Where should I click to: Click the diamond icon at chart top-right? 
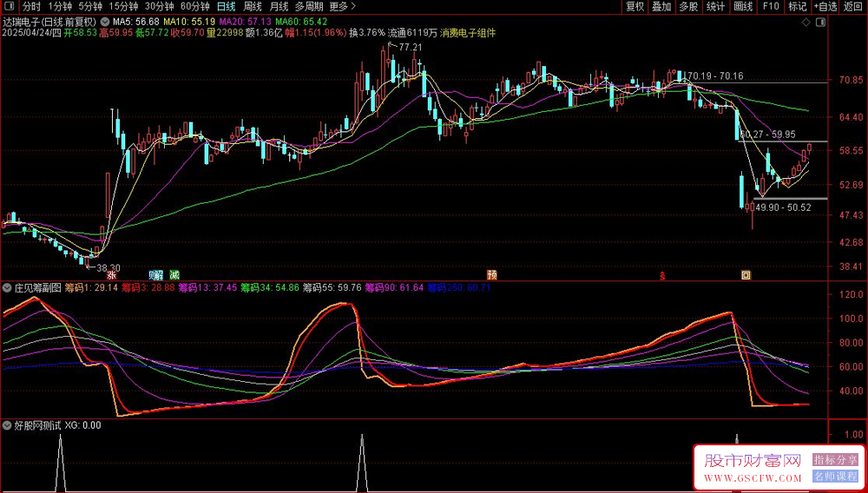pyautogui.click(x=806, y=22)
